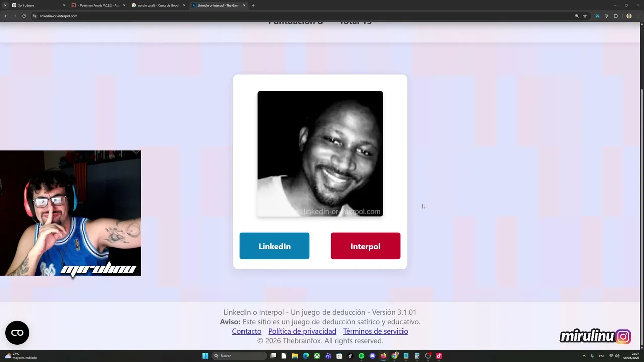Go forward to the next page
This screenshot has width=644, height=362.
[15, 16]
